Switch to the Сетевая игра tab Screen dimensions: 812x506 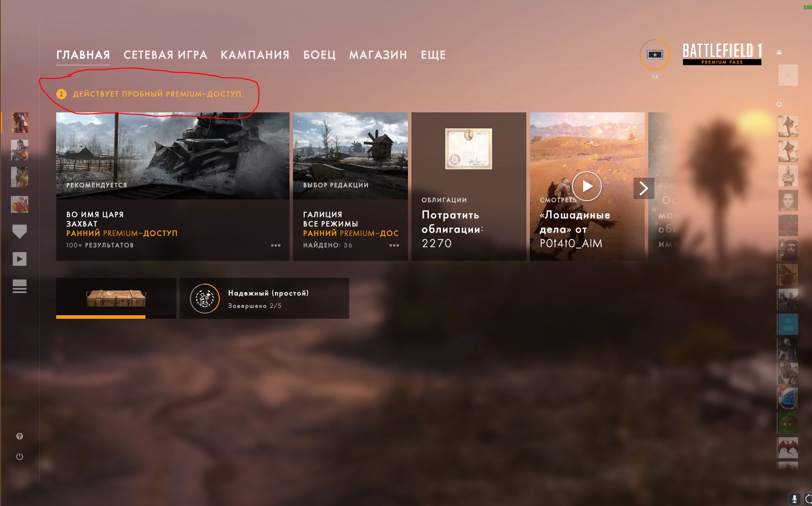(165, 55)
